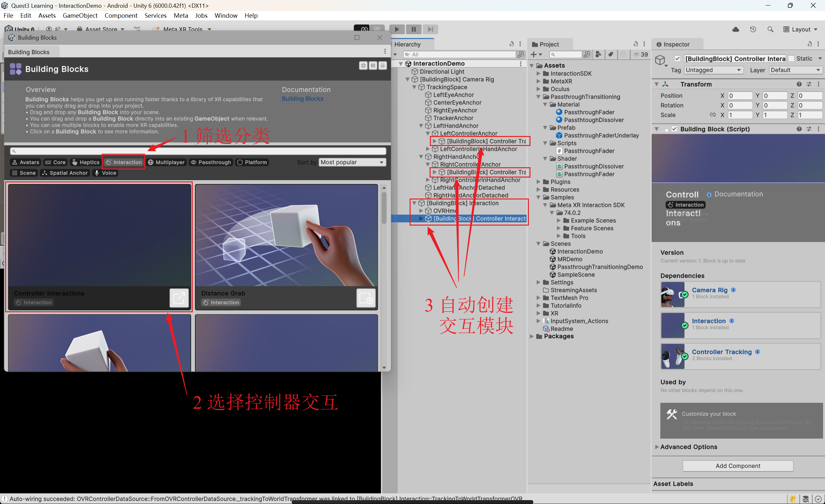
Task: Collapse the LeftHandAnchor in Hierarchy
Action: point(421,126)
